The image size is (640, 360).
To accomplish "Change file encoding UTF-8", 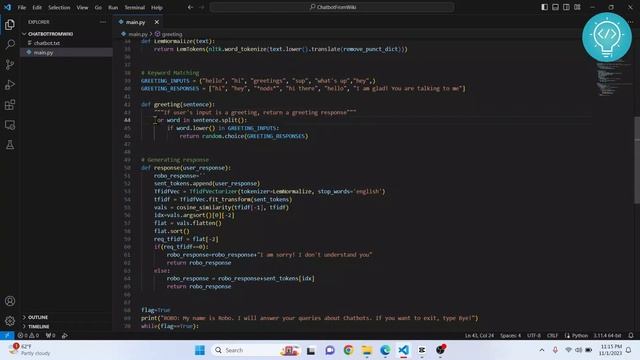I will 534,336.
